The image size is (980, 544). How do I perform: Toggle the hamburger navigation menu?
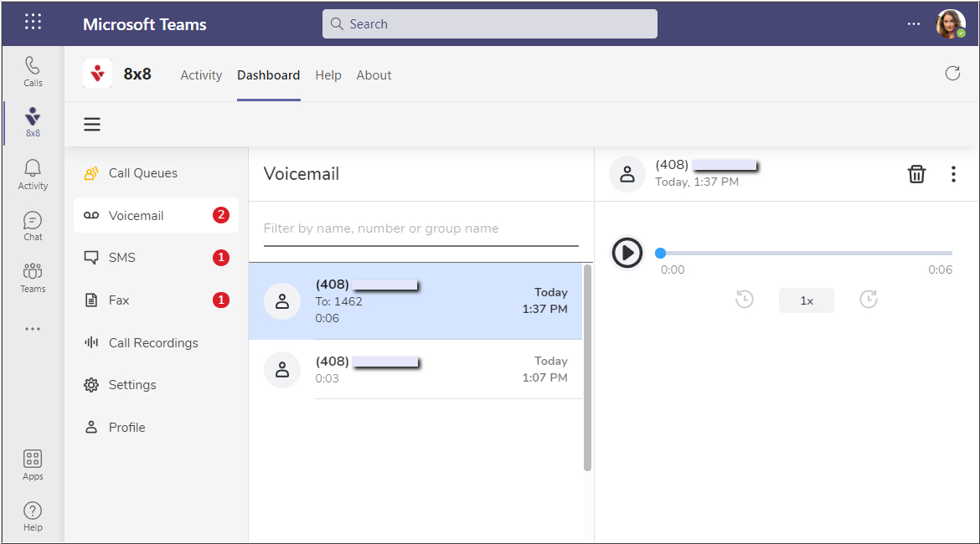92,125
